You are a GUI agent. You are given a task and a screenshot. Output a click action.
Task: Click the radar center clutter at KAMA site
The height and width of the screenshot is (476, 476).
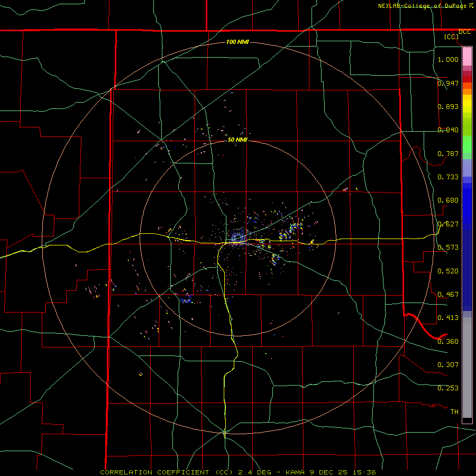[237, 237]
